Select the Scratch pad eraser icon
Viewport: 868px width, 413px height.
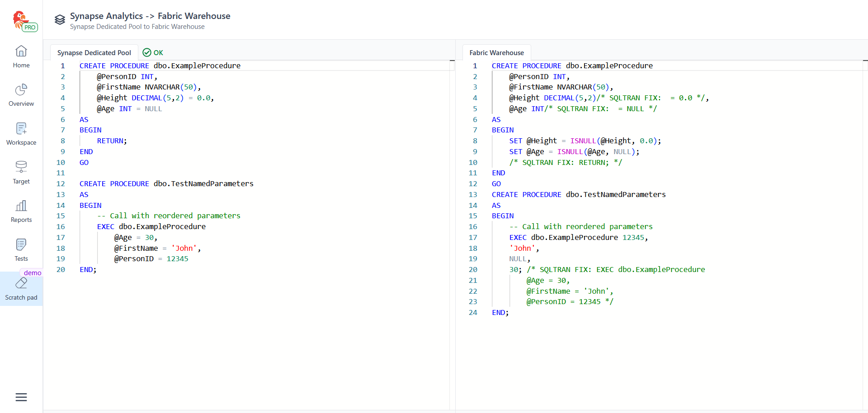point(21,284)
